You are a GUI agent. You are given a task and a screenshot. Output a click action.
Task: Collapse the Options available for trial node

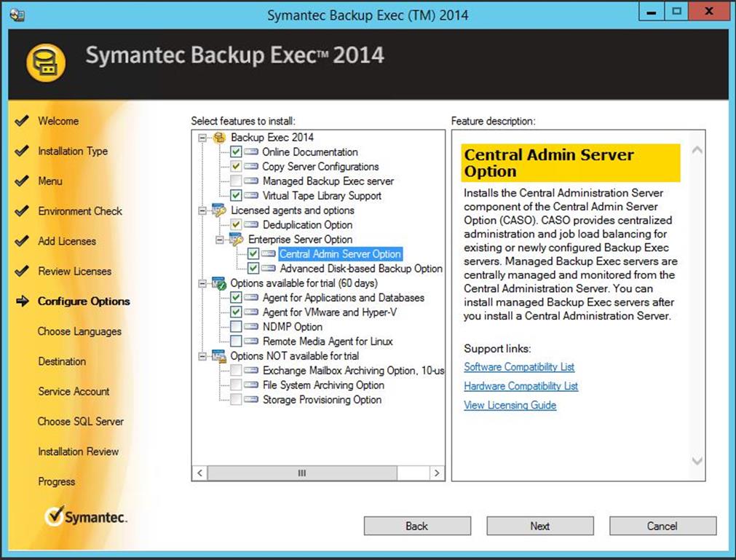point(202,283)
